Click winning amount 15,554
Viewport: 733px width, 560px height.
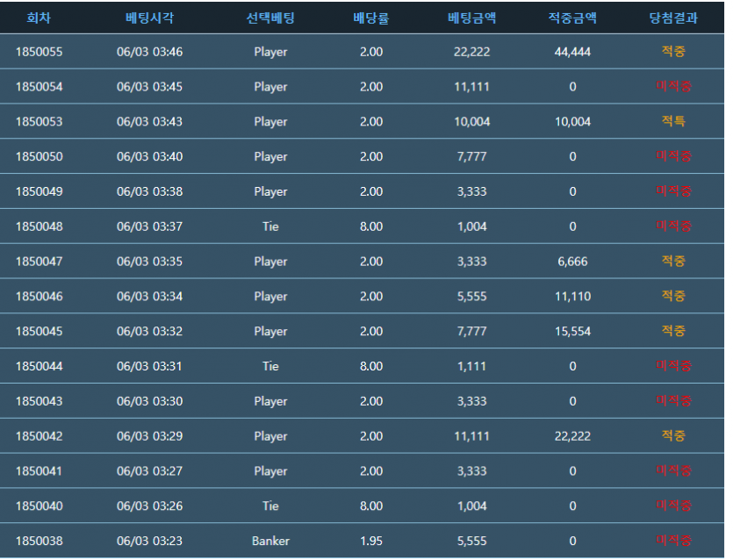(x=572, y=331)
